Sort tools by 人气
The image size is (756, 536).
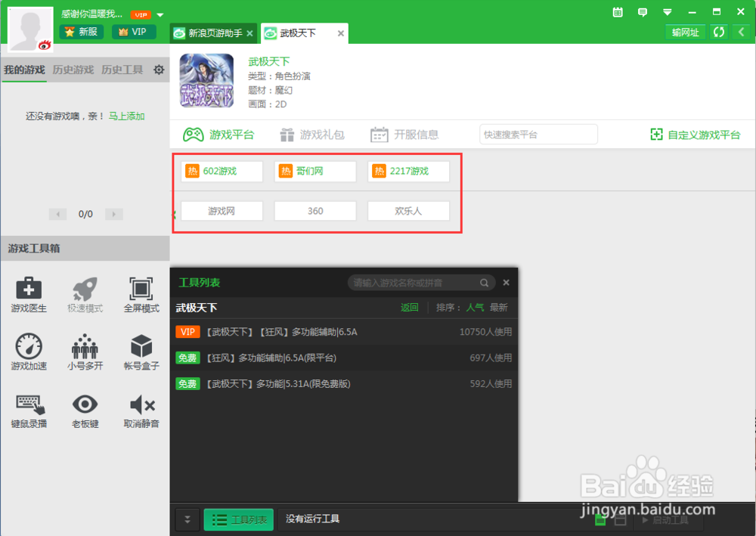(x=475, y=308)
